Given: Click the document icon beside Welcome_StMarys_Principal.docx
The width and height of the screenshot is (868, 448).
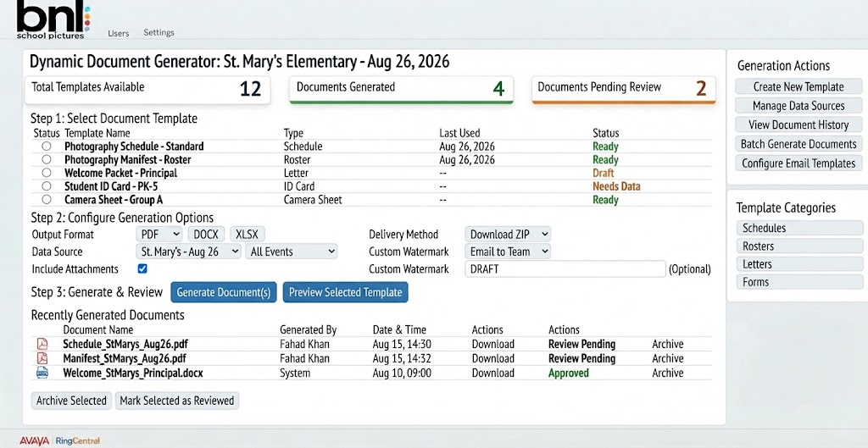Looking at the screenshot, I should [x=42, y=373].
